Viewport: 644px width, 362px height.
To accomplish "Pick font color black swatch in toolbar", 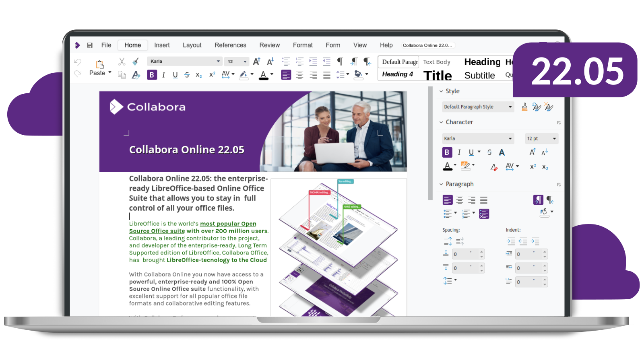I will [264, 75].
